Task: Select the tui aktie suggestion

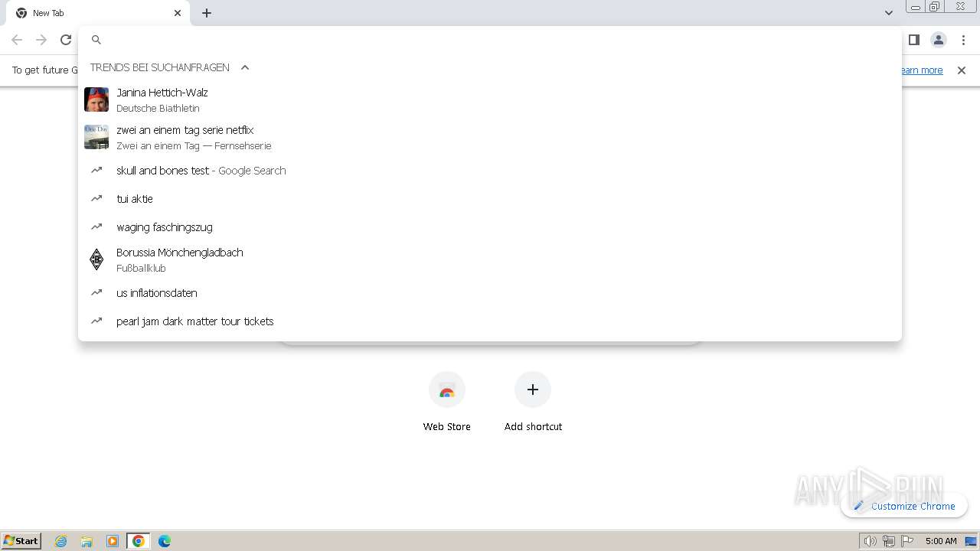Action: (x=490, y=199)
